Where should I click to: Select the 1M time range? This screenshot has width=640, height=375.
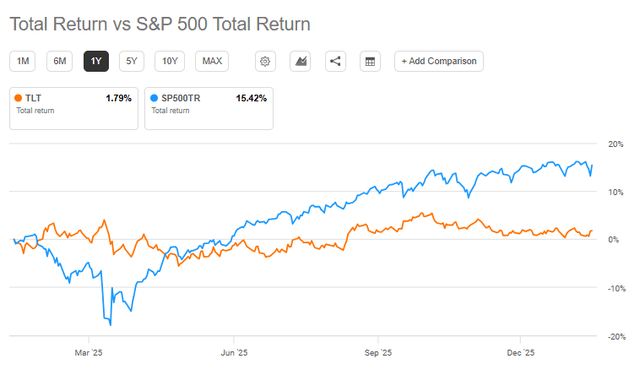tap(22, 61)
